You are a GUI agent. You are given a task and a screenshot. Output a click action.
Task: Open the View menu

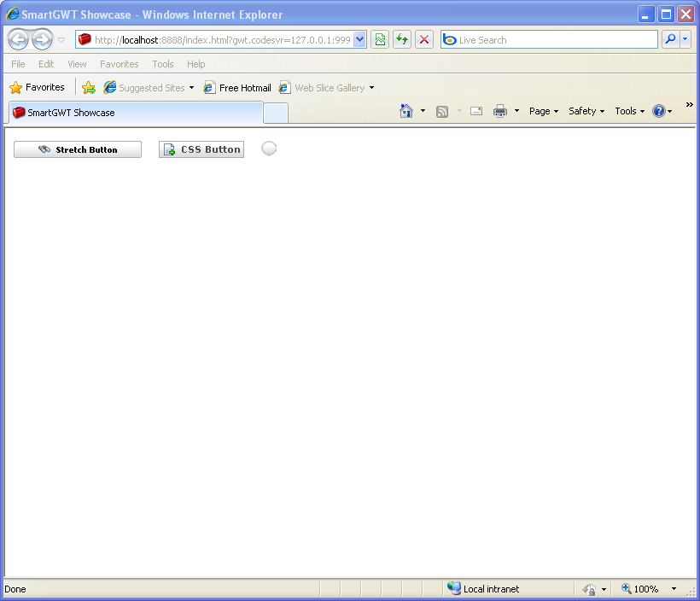(x=77, y=64)
